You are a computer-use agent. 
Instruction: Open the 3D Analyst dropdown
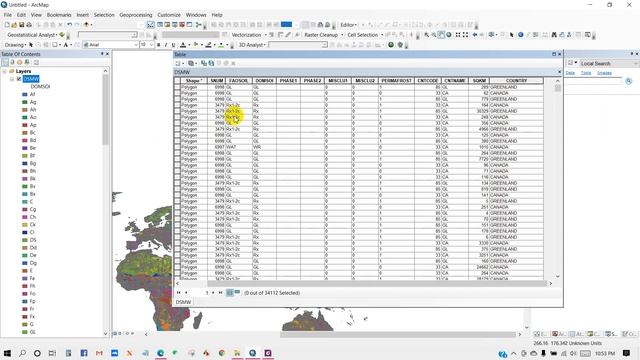252,44
